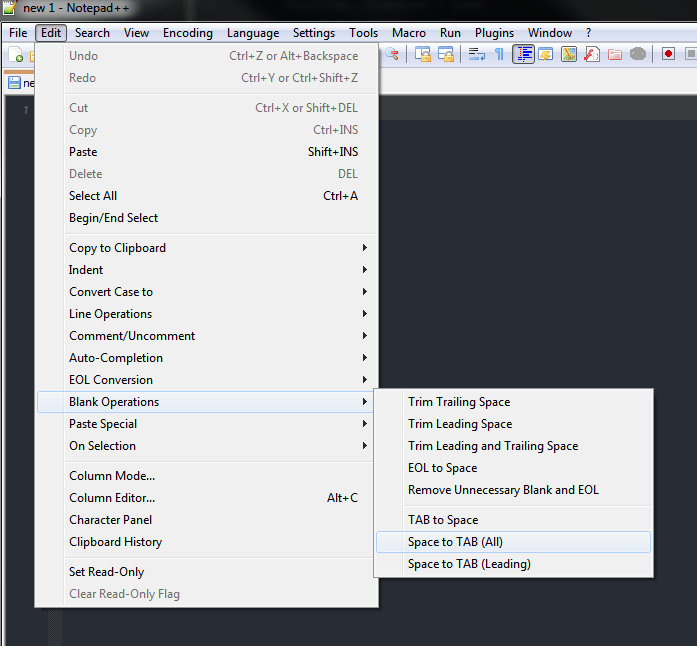This screenshot has width=697, height=646.
Task: Close the open Edit menu
Action: point(51,33)
